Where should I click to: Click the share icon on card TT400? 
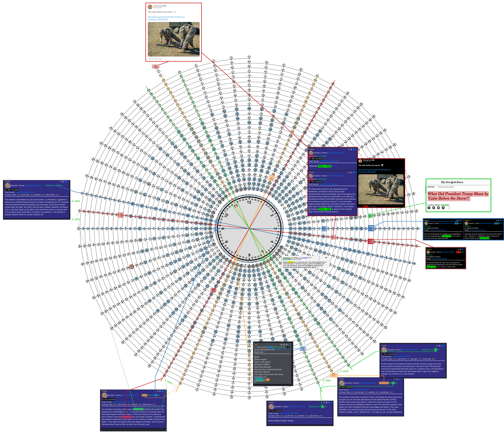pyautogui.click(x=437, y=346)
